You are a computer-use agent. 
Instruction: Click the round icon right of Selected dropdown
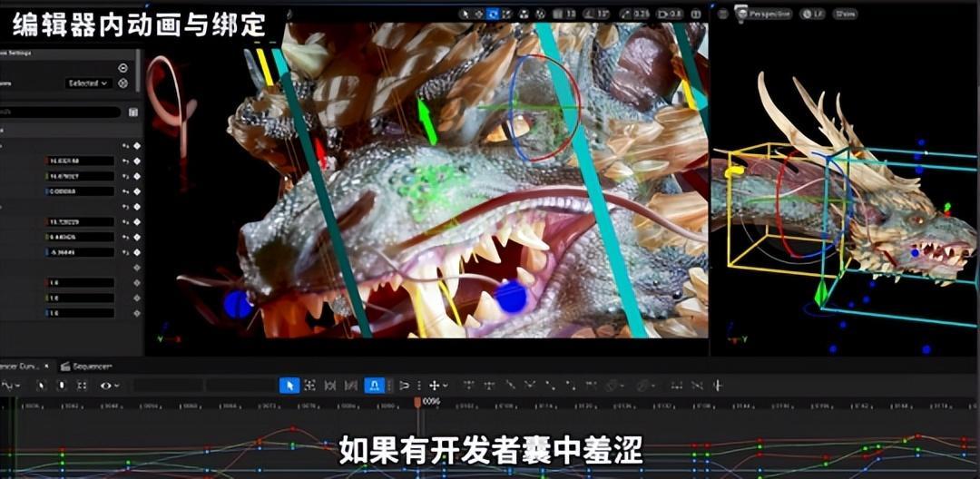pos(123,83)
